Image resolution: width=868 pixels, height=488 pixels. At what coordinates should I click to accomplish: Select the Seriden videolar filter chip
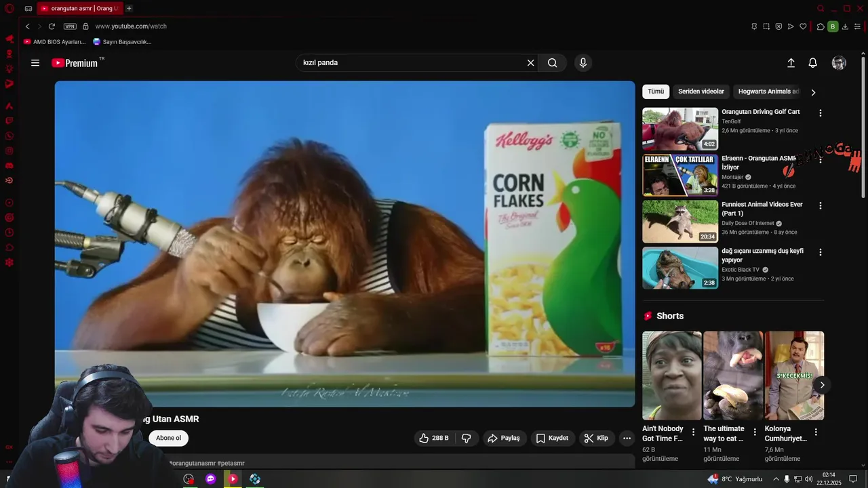pyautogui.click(x=701, y=91)
